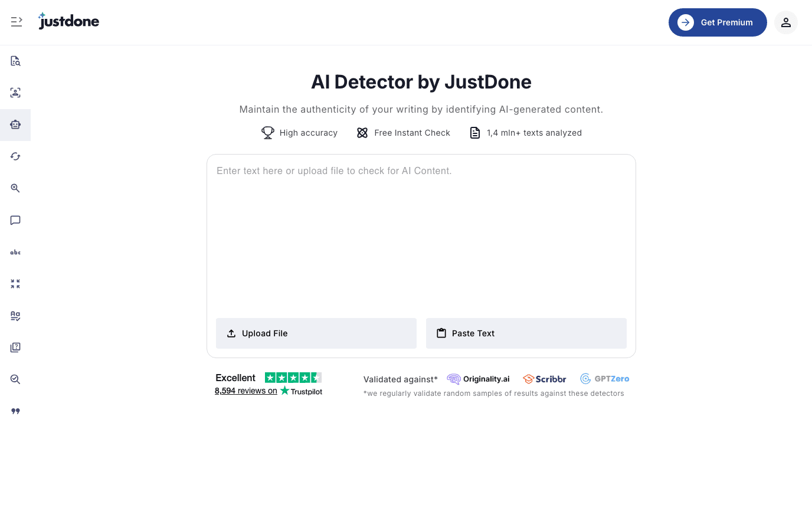
Task: Open the circular arrows paraphrase sidebar icon
Action: point(15,156)
